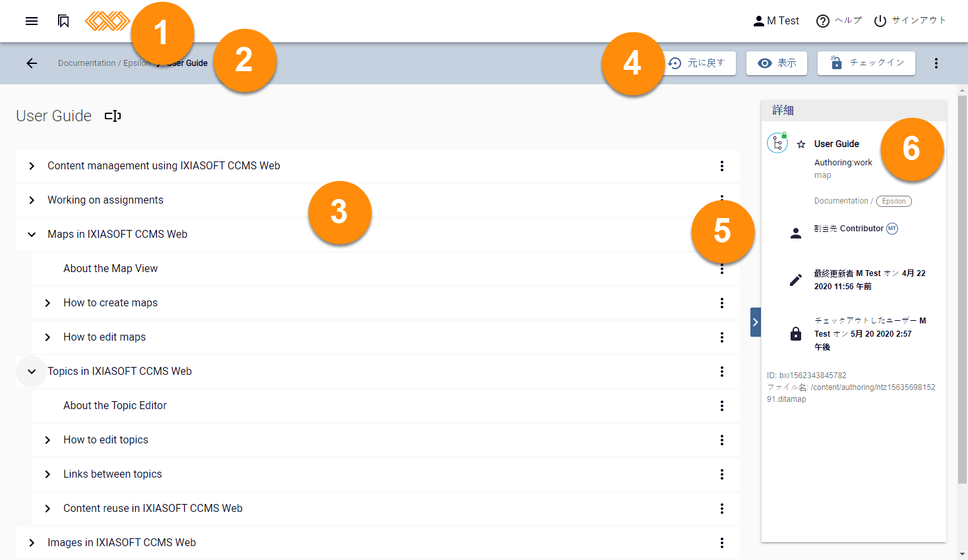Click the MT assignee avatar badge
This screenshot has width=968, height=560.
click(892, 229)
